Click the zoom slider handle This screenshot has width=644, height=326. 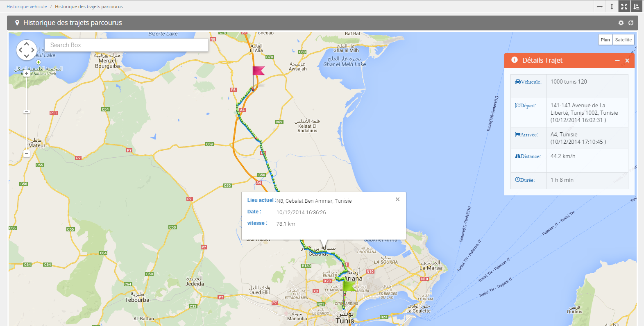tap(27, 111)
